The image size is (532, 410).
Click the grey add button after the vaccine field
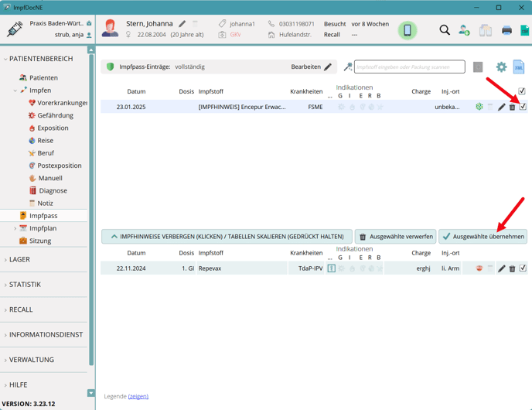coord(478,67)
